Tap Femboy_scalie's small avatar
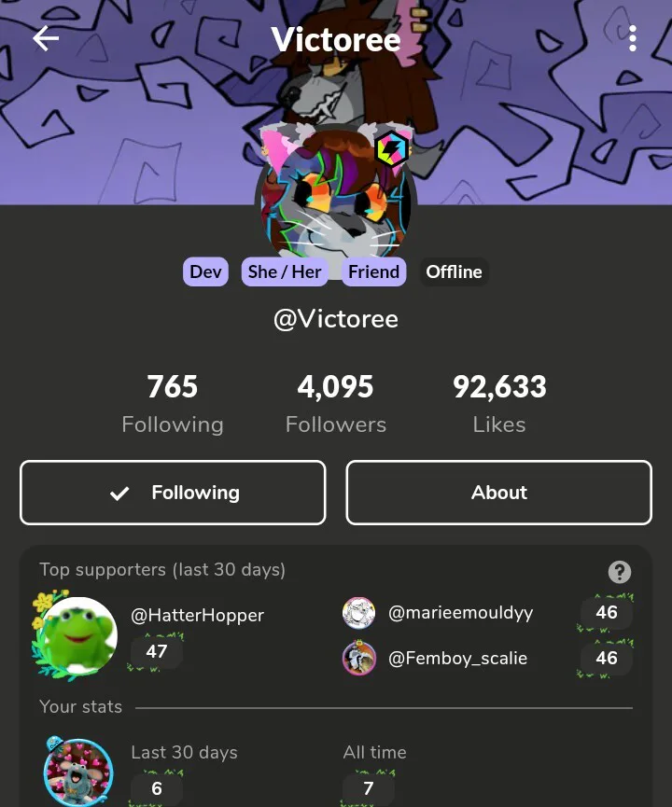The image size is (672, 807). tap(359, 658)
